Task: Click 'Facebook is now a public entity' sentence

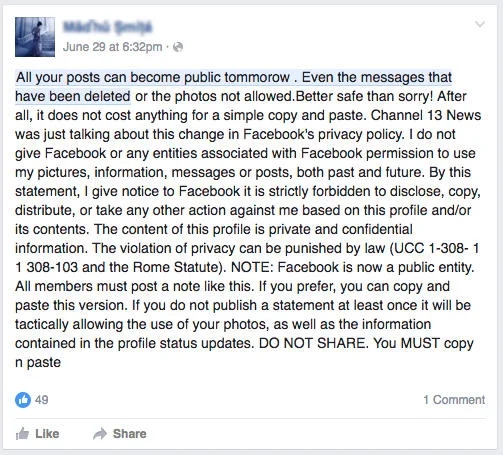Action: tap(376, 267)
